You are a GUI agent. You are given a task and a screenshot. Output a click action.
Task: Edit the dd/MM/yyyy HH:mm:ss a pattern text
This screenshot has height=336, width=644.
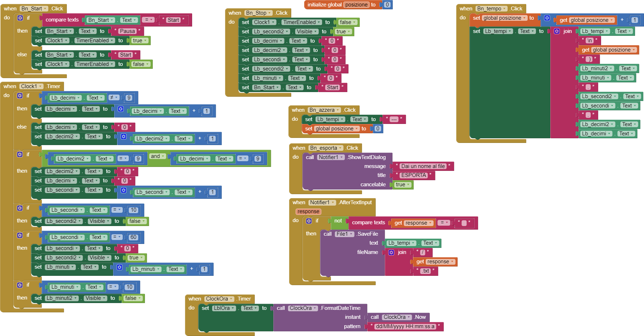click(405, 327)
